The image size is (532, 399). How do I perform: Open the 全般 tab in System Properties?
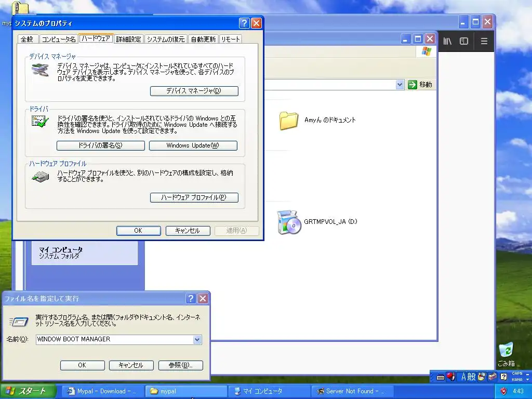(27, 39)
